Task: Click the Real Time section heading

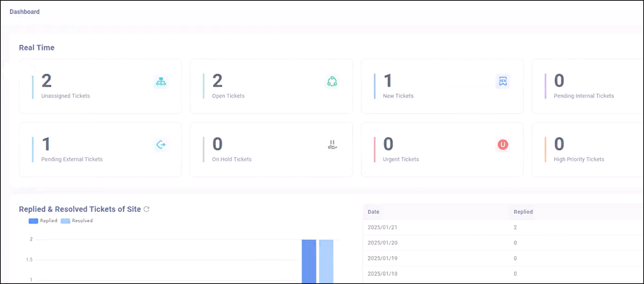Action: [37, 48]
